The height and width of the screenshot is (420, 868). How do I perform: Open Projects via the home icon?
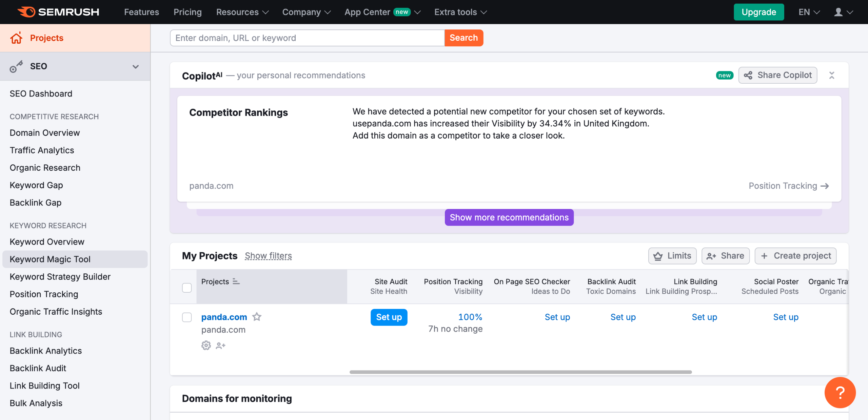(16, 38)
